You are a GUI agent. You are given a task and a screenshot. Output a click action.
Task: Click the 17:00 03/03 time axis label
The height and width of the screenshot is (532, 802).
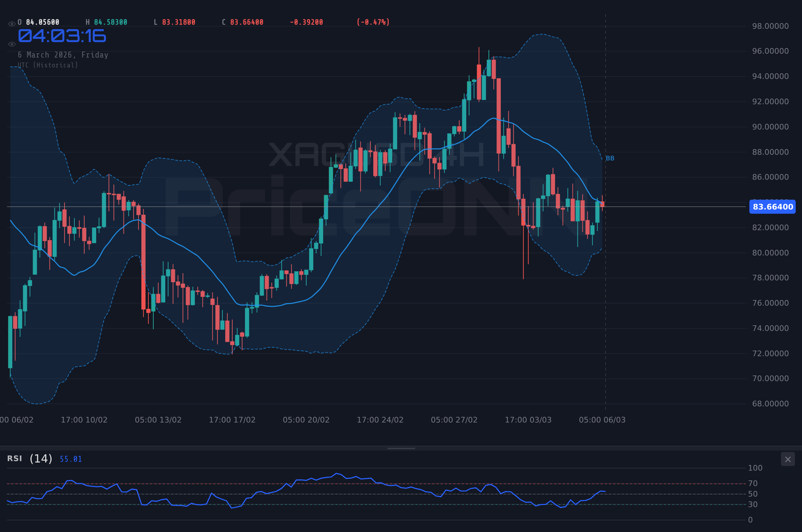click(x=528, y=420)
